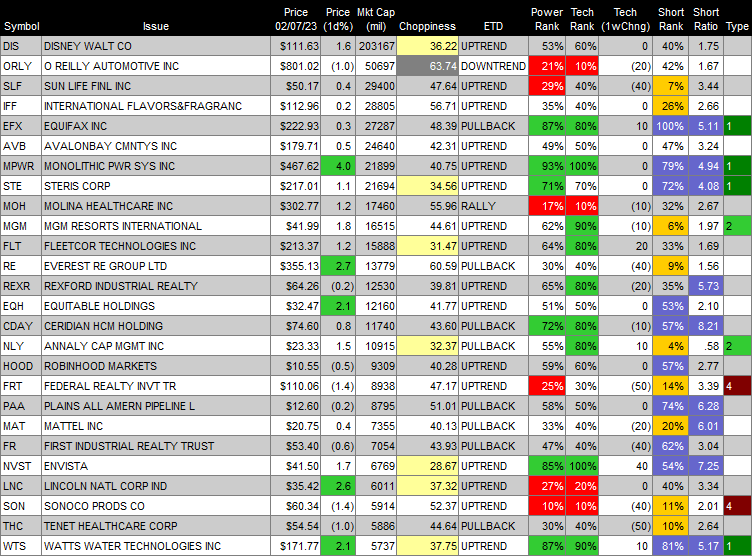Select the NVST symbol cell
The height and width of the screenshot is (556, 752).
21,466
